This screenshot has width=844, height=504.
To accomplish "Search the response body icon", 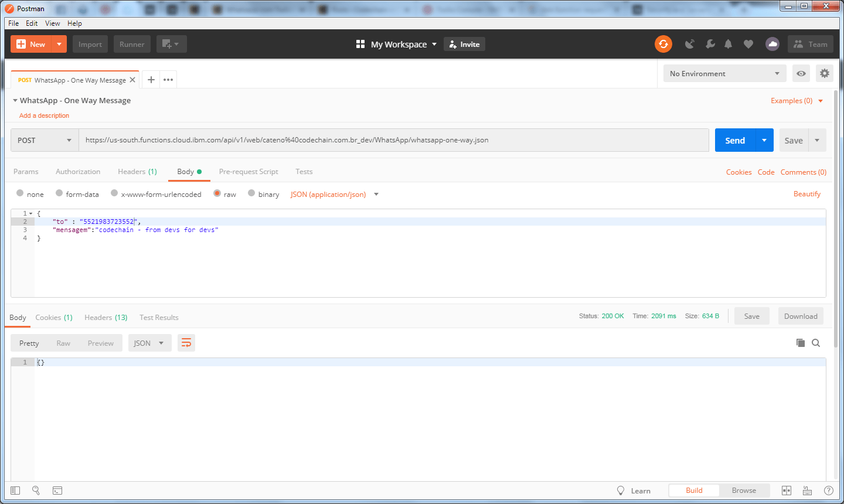I will tap(816, 343).
